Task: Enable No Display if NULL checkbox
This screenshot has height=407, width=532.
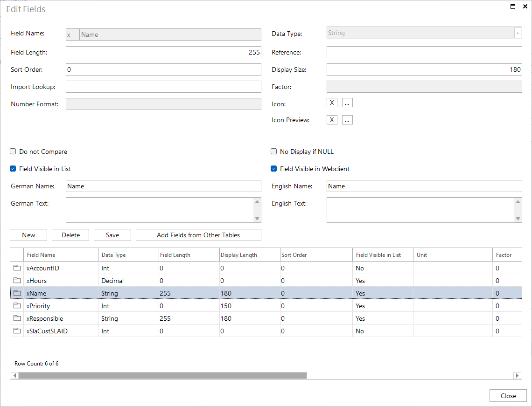Action: (274, 152)
